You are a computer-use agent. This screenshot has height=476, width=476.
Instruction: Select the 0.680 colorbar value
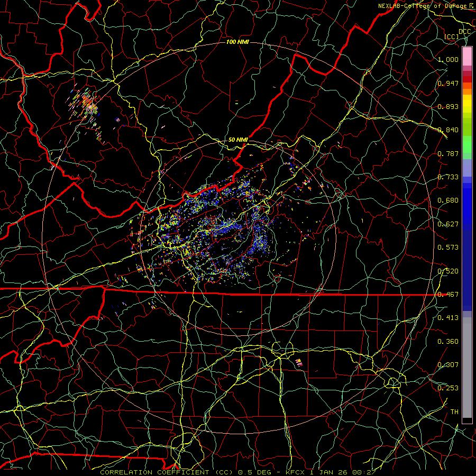tap(448, 200)
